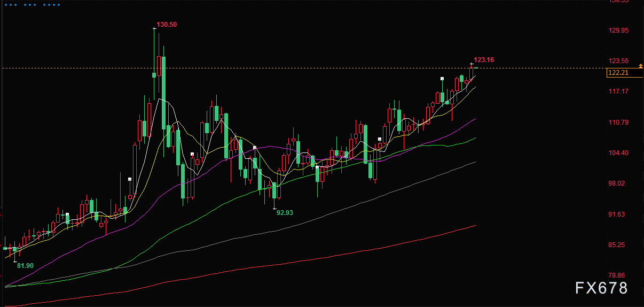Select the 122.21 current price box
Screen dimensions: 644x307
pos(625,73)
